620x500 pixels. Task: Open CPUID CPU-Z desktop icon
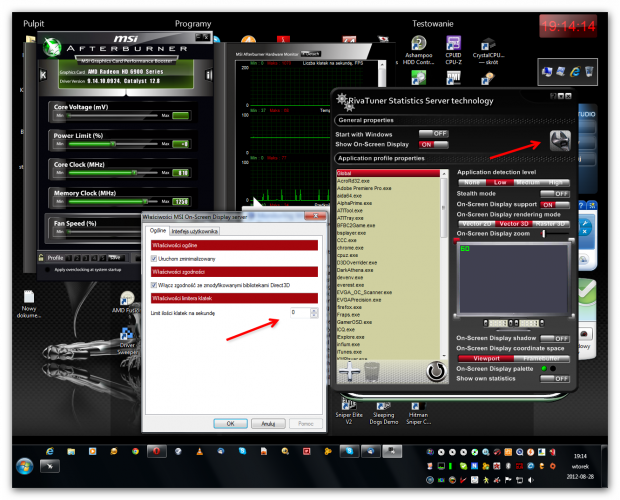[x=454, y=43]
